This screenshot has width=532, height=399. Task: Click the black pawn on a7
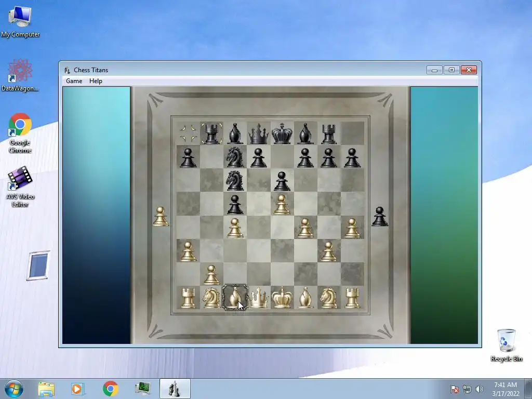pos(188,157)
